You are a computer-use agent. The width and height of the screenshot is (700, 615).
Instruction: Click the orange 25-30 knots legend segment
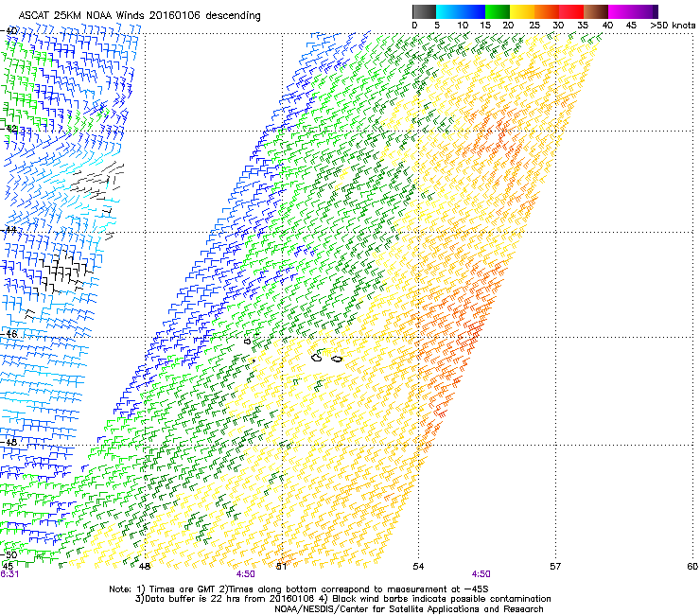(547, 11)
